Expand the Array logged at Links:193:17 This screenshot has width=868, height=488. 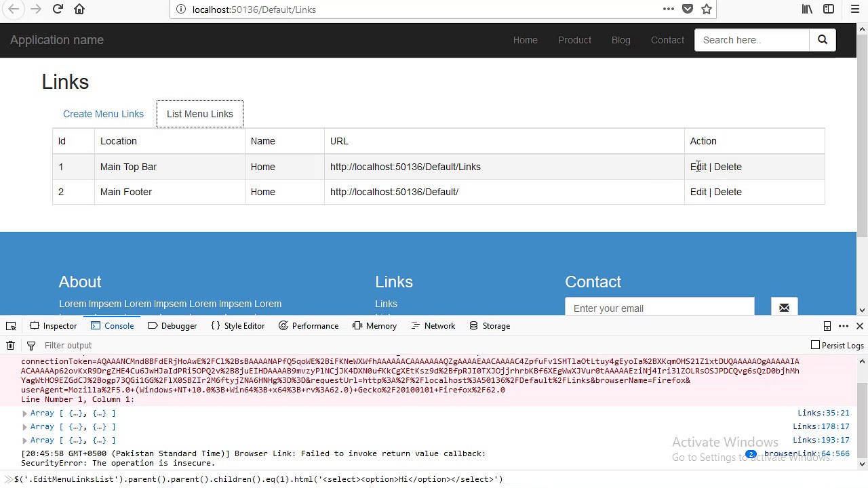pos(24,441)
